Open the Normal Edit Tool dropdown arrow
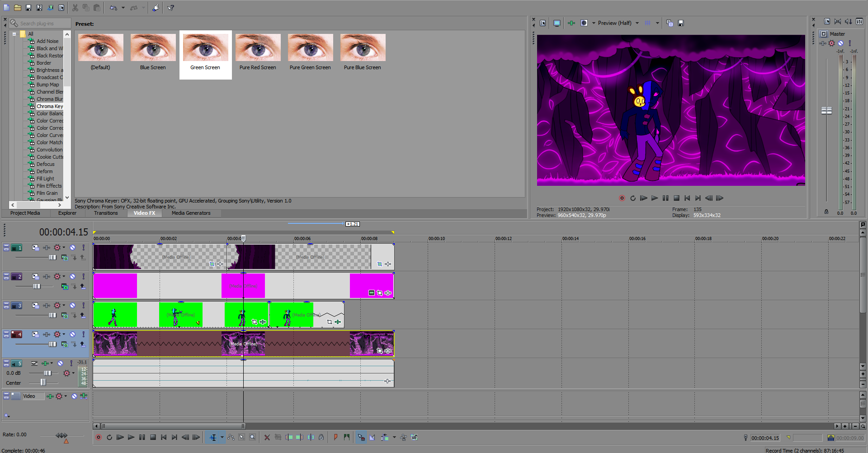This screenshot has height=453, width=868. pyautogui.click(x=222, y=437)
